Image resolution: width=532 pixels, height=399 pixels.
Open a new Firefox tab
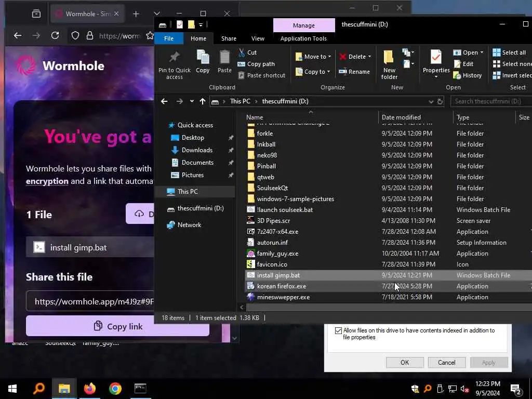coord(136,14)
